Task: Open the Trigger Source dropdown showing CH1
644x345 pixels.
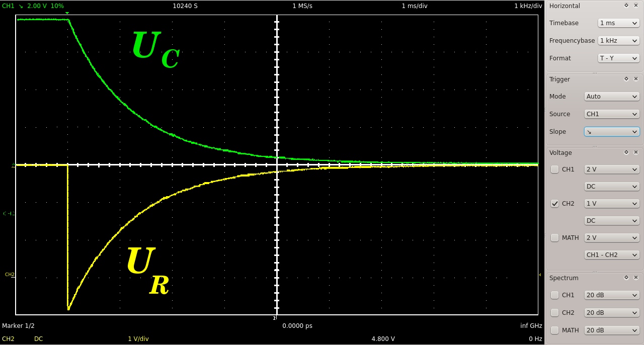Action: pyautogui.click(x=611, y=114)
